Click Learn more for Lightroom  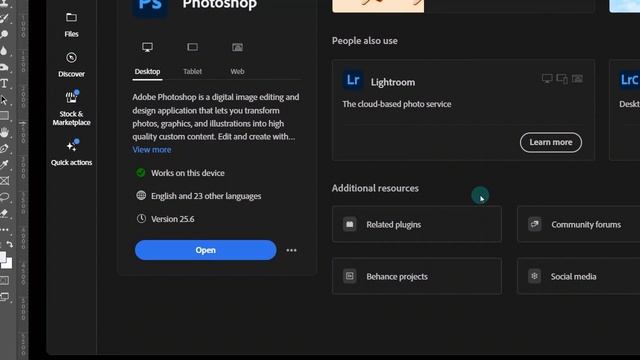[551, 142]
